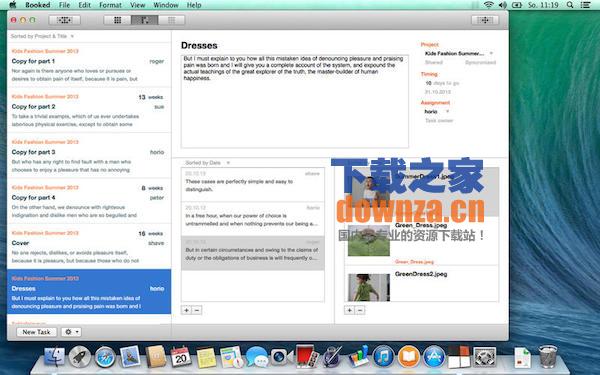Open FaceTime from the dock

point(281,357)
